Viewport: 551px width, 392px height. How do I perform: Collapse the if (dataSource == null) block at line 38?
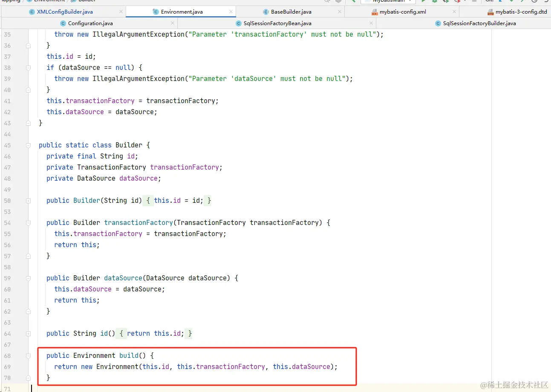point(28,67)
